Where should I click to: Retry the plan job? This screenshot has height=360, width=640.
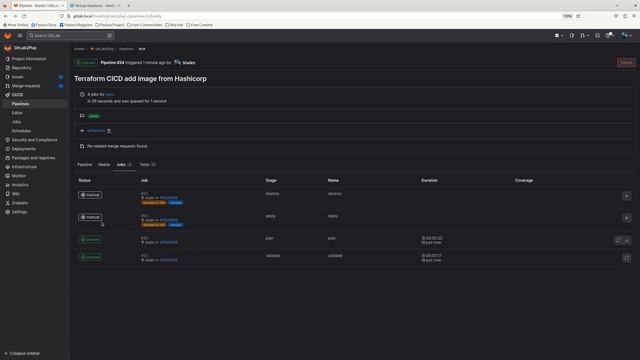[x=618, y=240]
